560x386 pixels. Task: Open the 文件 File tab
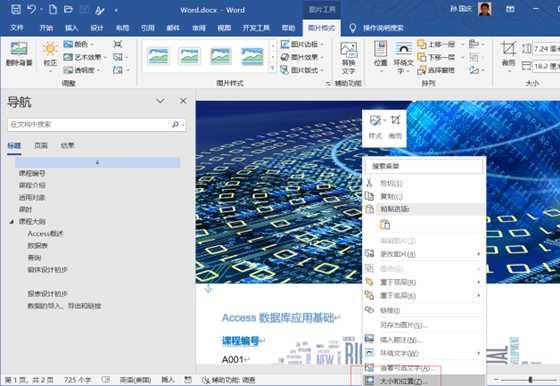[x=17, y=28]
